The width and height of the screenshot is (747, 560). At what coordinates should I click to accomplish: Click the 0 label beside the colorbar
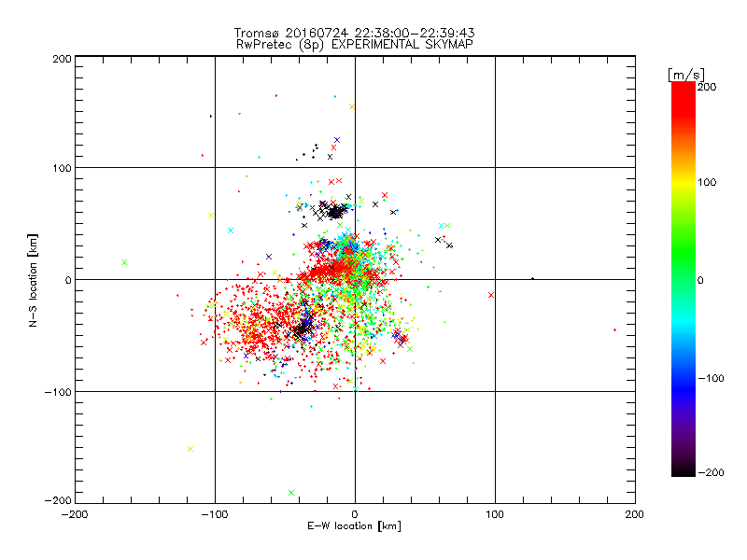700,280
